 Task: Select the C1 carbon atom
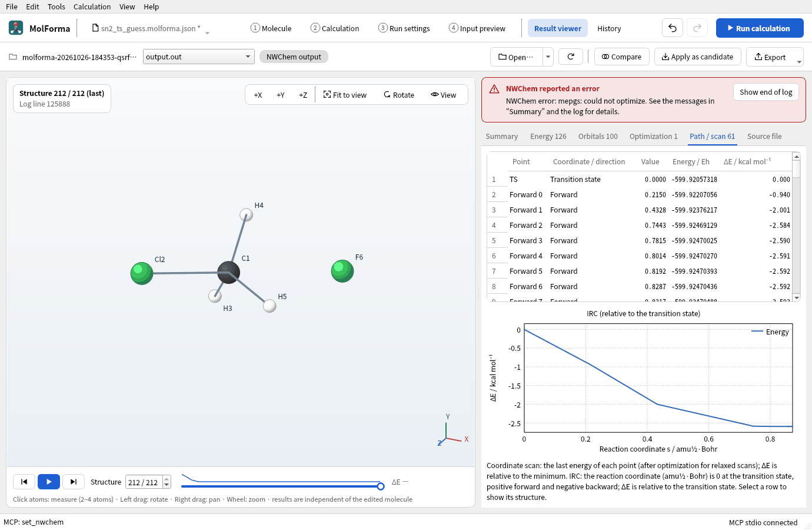point(228,272)
